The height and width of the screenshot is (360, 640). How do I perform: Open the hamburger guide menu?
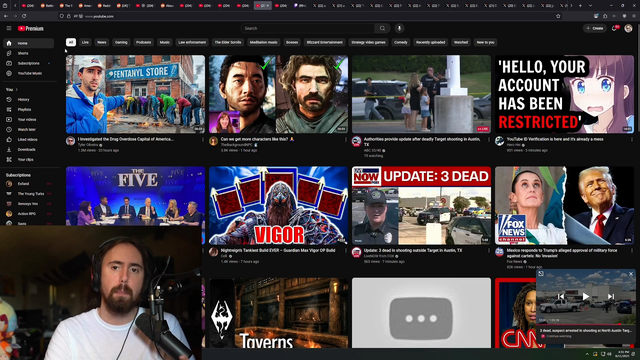[9, 28]
